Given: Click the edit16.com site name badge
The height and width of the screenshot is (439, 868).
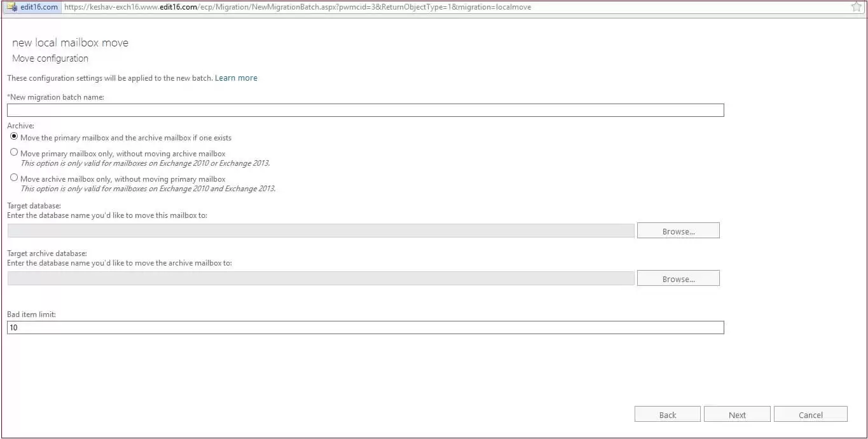Looking at the screenshot, I should [x=38, y=7].
